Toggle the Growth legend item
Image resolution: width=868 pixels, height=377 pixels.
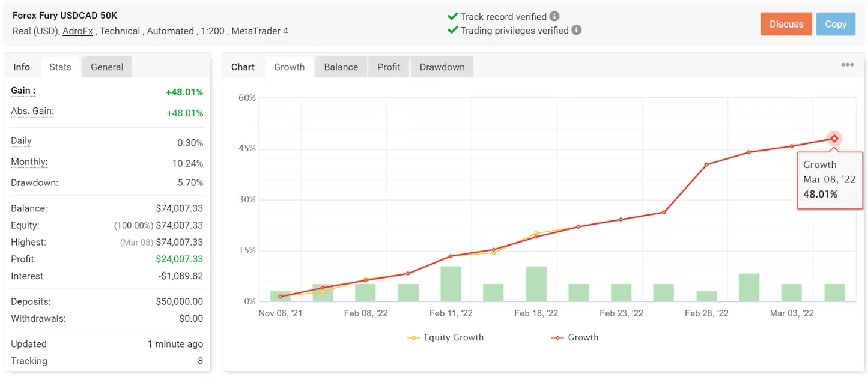click(575, 337)
